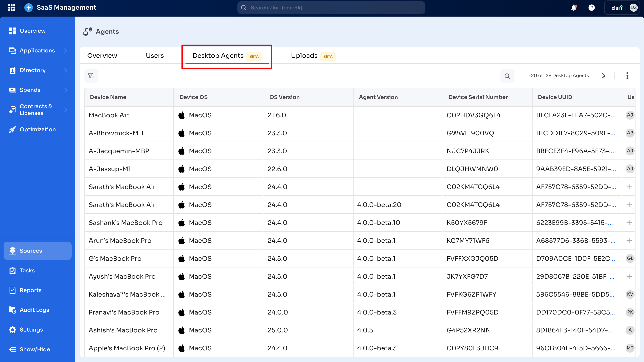Expand the Applications sidebar section
Viewport: 644px width, 362px height.
click(66, 51)
